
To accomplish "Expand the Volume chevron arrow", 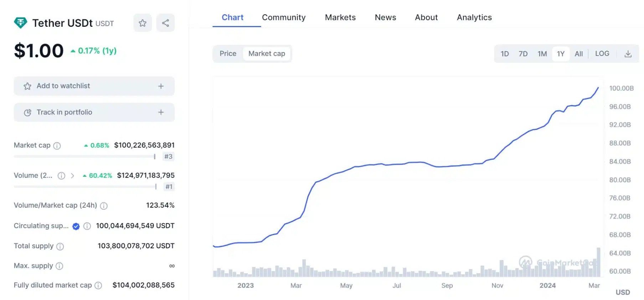I will click(x=72, y=176).
